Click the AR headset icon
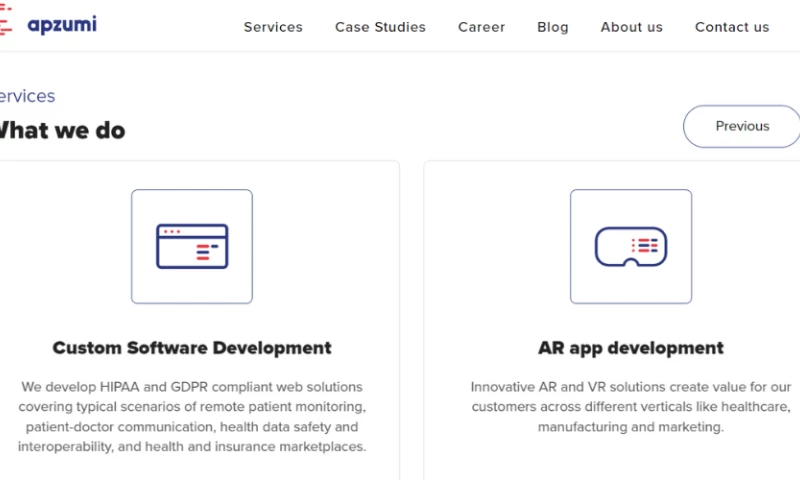Viewport: 800px width, 480px height. [631, 246]
